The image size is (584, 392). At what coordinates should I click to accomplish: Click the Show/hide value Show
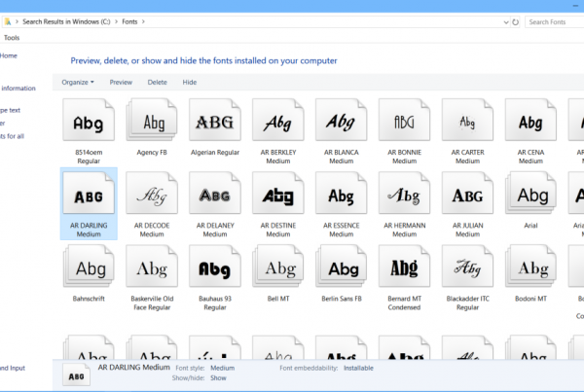pos(218,377)
